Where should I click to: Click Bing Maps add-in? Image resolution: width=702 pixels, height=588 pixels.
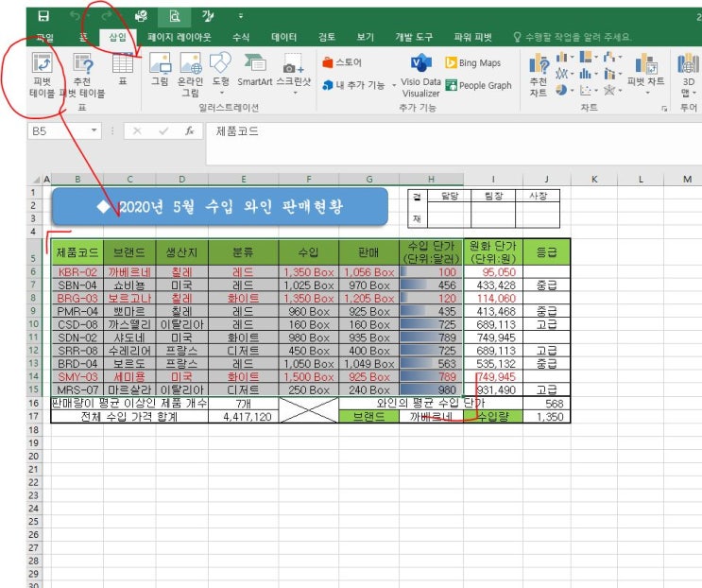pyautogui.click(x=473, y=62)
